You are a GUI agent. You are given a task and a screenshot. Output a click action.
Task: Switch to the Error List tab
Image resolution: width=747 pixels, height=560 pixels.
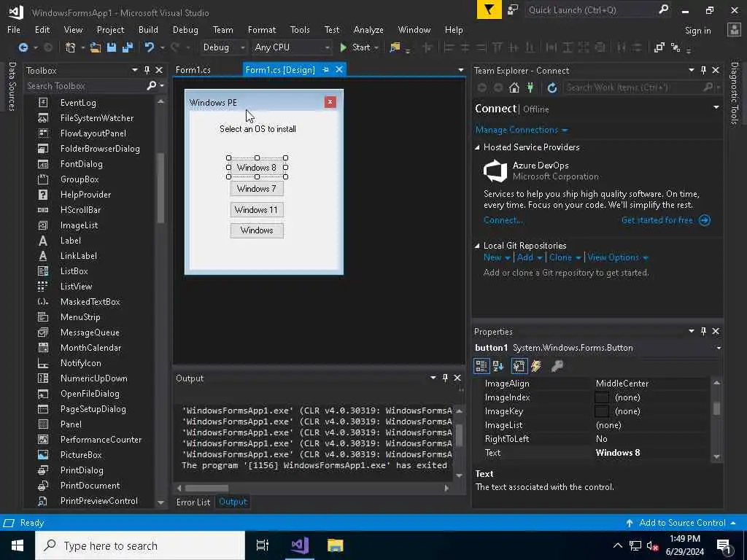coord(193,502)
